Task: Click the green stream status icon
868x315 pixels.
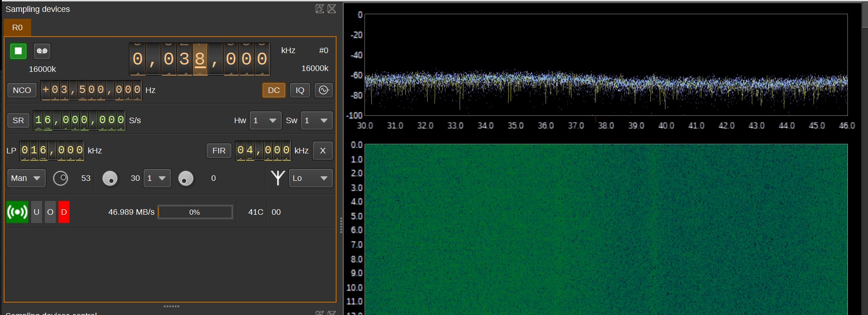Action: [17, 212]
